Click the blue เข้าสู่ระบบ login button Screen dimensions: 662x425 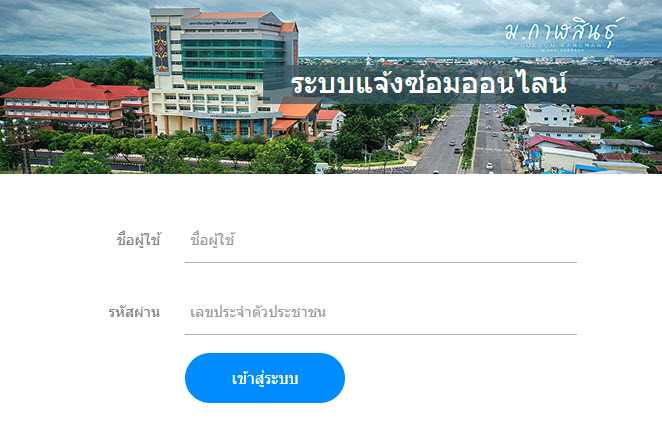(x=265, y=378)
